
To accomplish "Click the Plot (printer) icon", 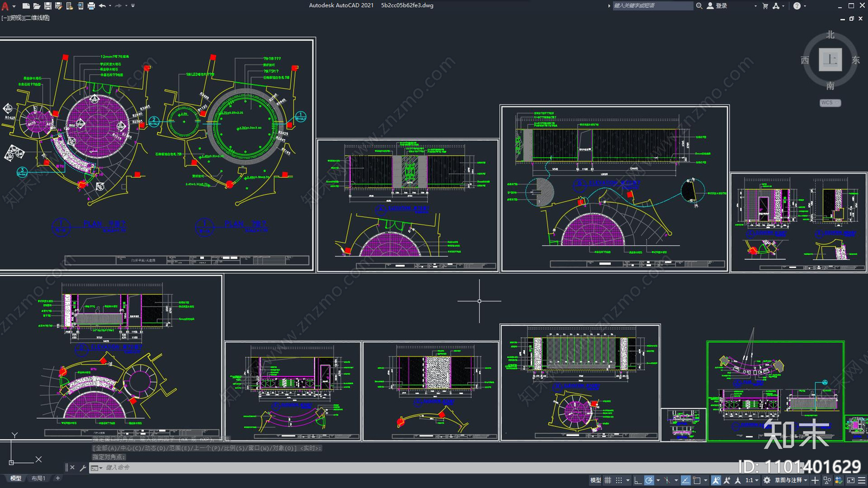I will click(91, 6).
